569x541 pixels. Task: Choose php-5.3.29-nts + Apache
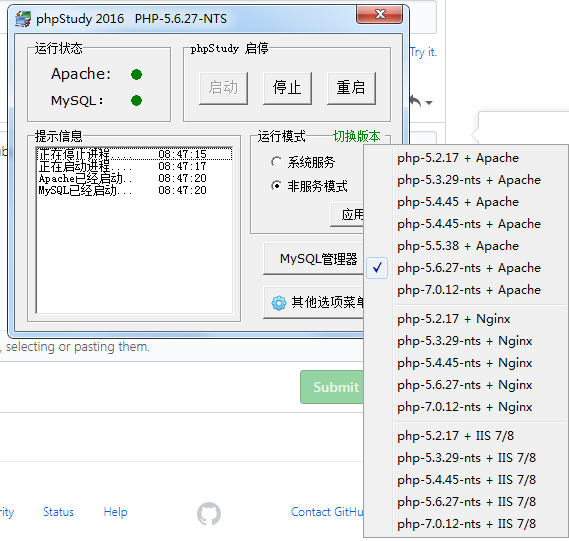(x=466, y=180)
